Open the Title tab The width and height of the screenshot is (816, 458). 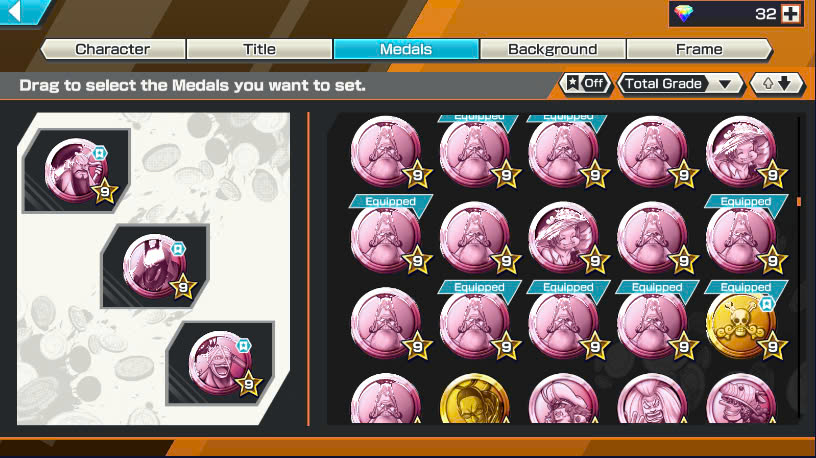259,49
